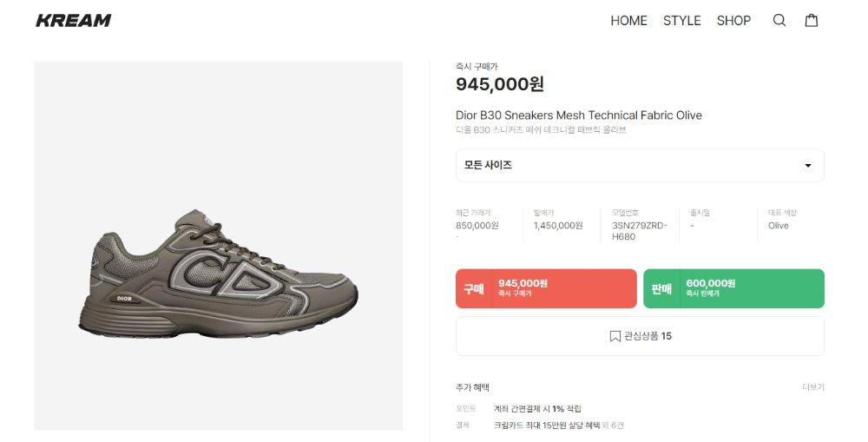Click the recent trade price 850,000원
The height and width of the screenshot is (442, 868).
[x=477, y=226]
